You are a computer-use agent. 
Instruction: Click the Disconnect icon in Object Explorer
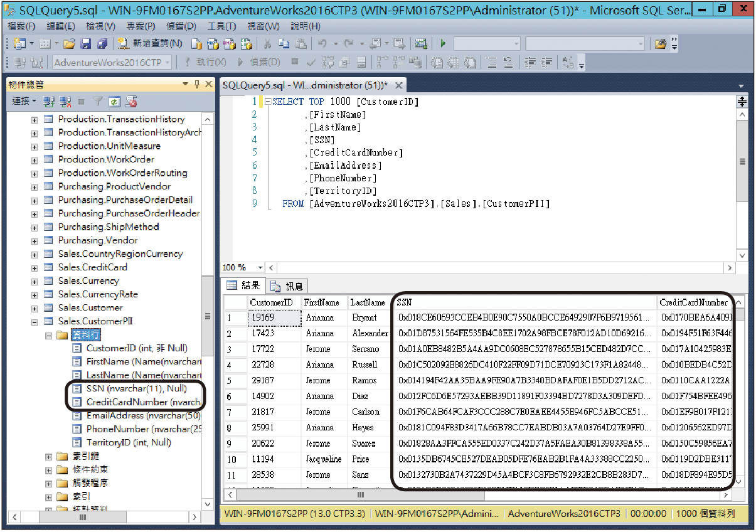pyautogui.click(x=65, y=101)
